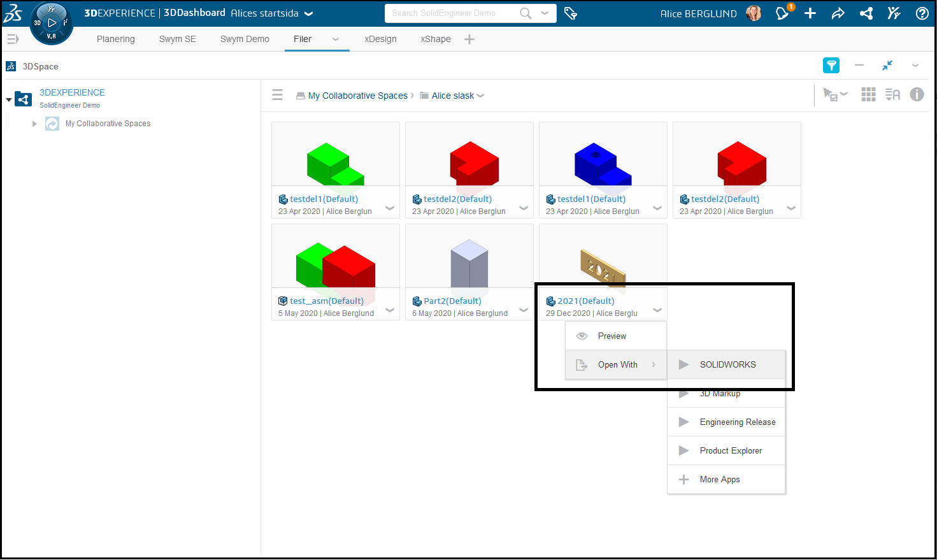Open the notifications icon with badge
The height and width of the screenshot is (560, 937).
pyautogui.click(x=782, y=13)
